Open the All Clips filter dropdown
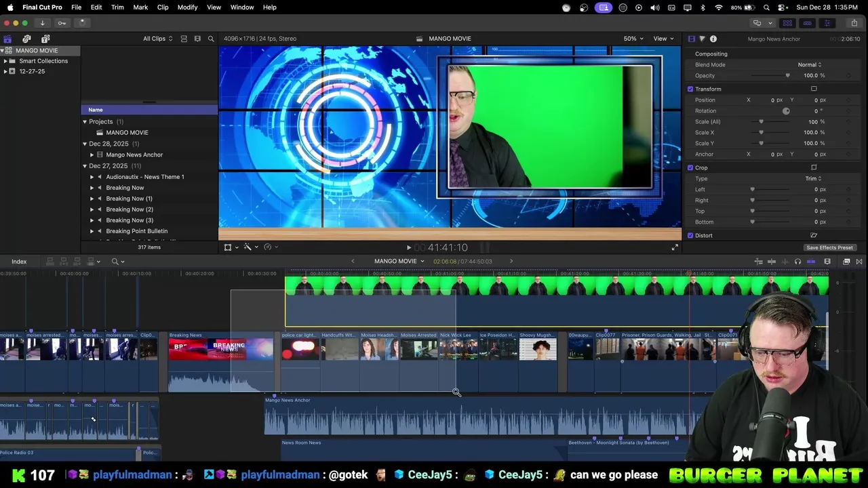This screenshot has height=488, width=868. [158, 39]
